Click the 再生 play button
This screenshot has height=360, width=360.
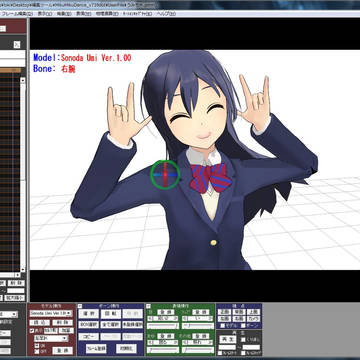[228, 339]
